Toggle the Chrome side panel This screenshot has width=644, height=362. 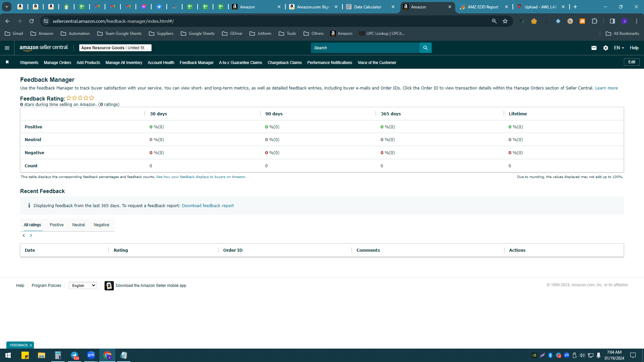click(612, 21)
